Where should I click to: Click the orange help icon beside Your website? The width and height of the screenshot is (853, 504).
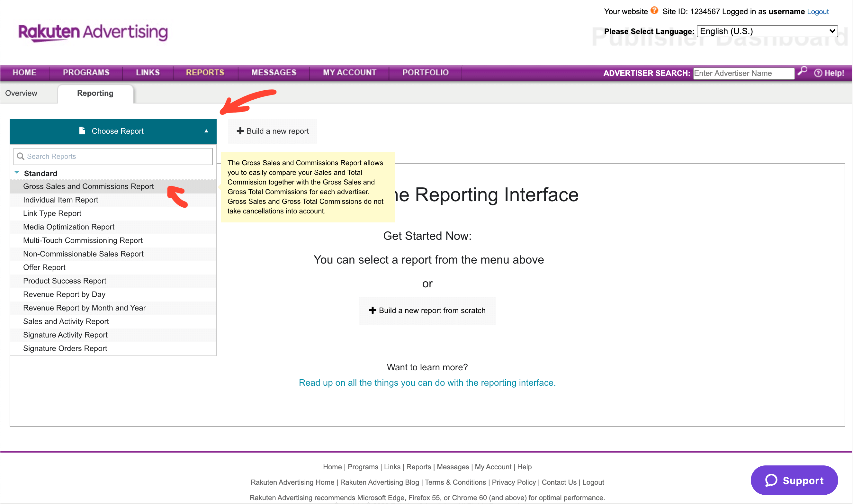(654, 11)
